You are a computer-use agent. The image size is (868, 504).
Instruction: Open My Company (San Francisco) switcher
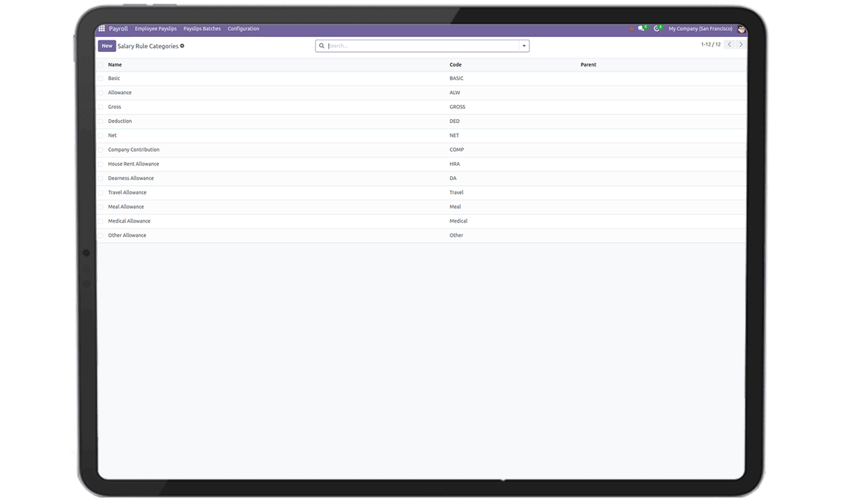click(x=700, y=29)
